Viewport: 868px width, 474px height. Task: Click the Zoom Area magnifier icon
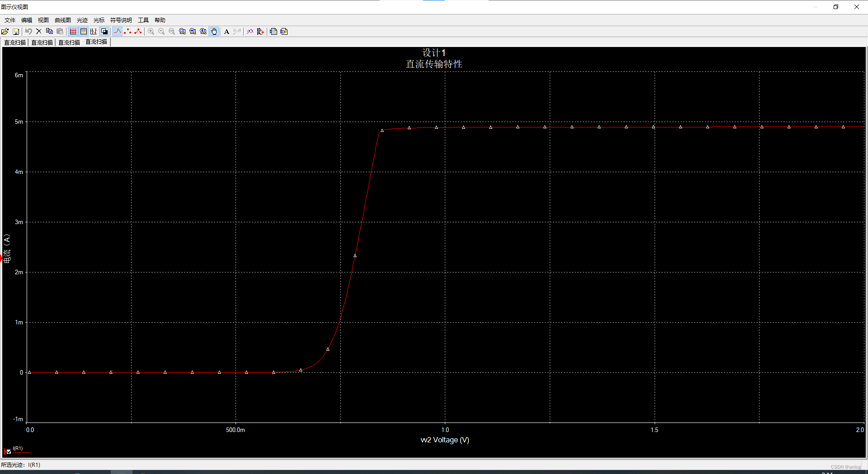pos(182,32)
